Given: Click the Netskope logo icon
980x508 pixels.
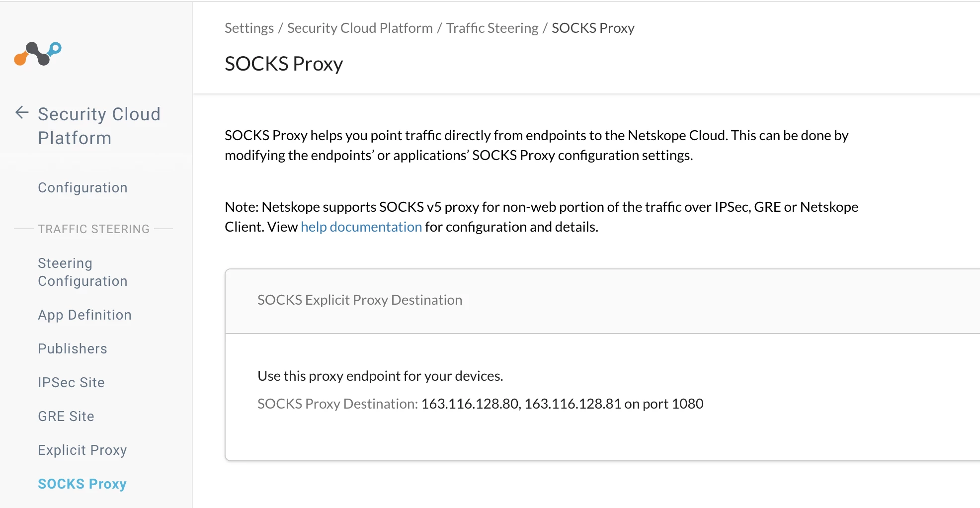Looking at the screenshot, I should click(x=38, y=53).
